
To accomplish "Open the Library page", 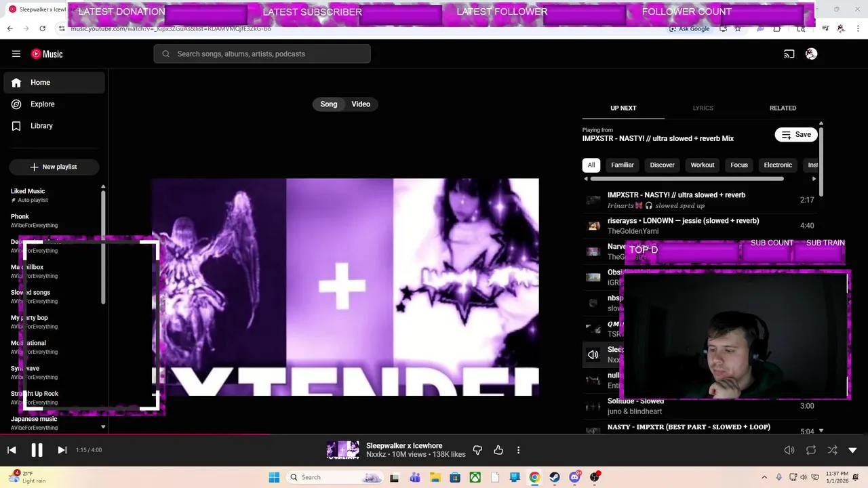I will [54, 126].
